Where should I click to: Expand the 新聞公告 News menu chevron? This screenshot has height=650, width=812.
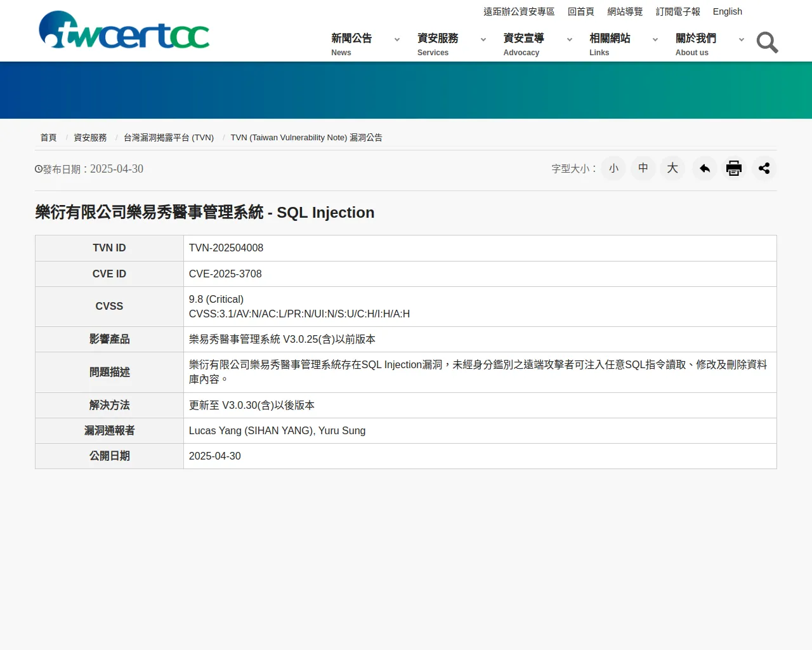(397, 39)
